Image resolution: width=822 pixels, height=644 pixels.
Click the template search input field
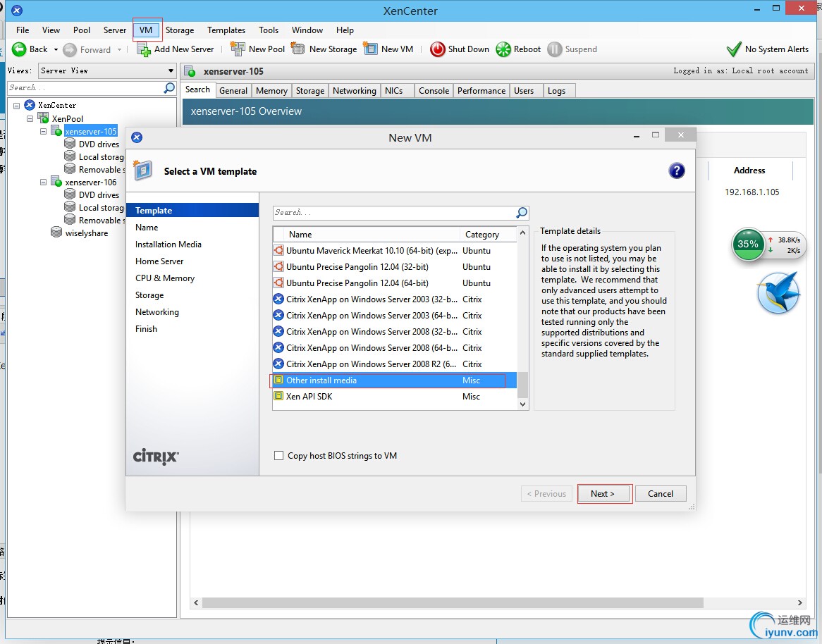coord(393,213)
